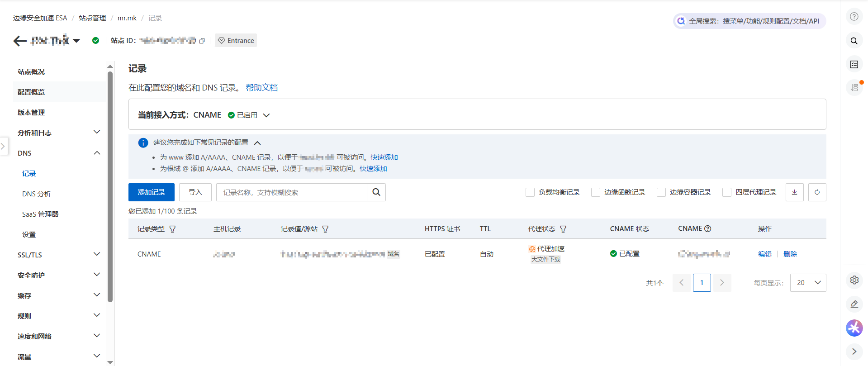Viewport: 868px width, 366px height.
Task: Open 边缘安全加速 ESA breadcrumb
Action: (40, 18)
